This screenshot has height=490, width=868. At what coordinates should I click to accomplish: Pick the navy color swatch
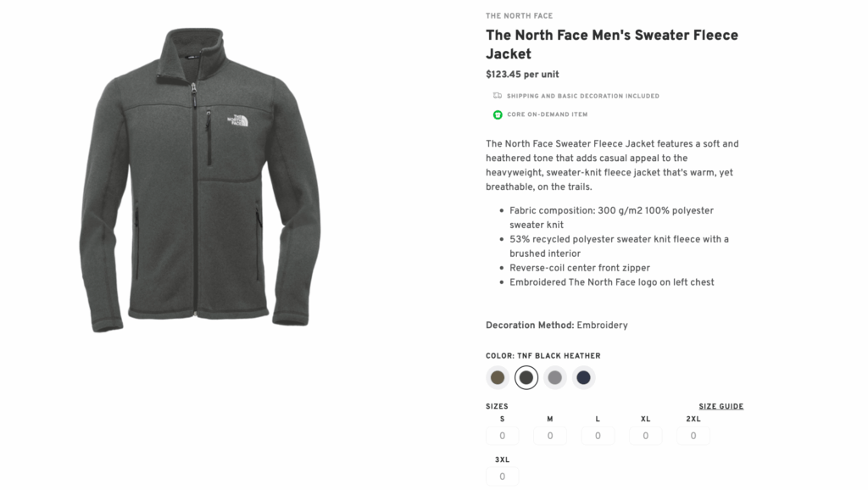583,377
